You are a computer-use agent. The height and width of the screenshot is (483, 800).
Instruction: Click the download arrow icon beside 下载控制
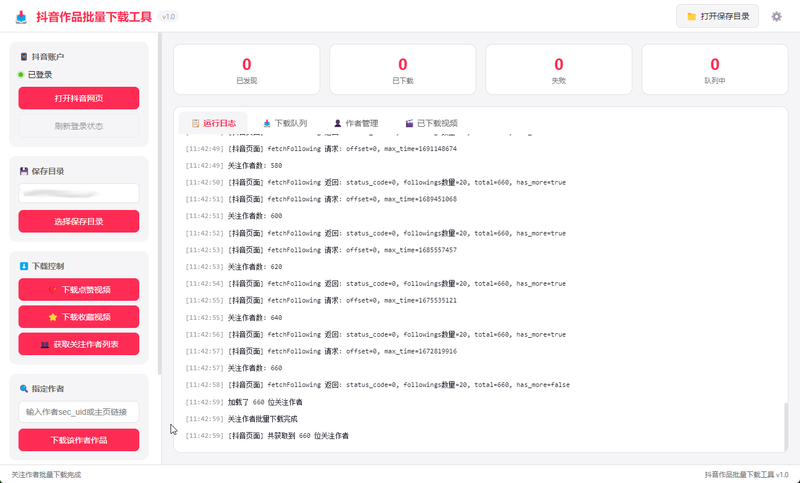23,266
